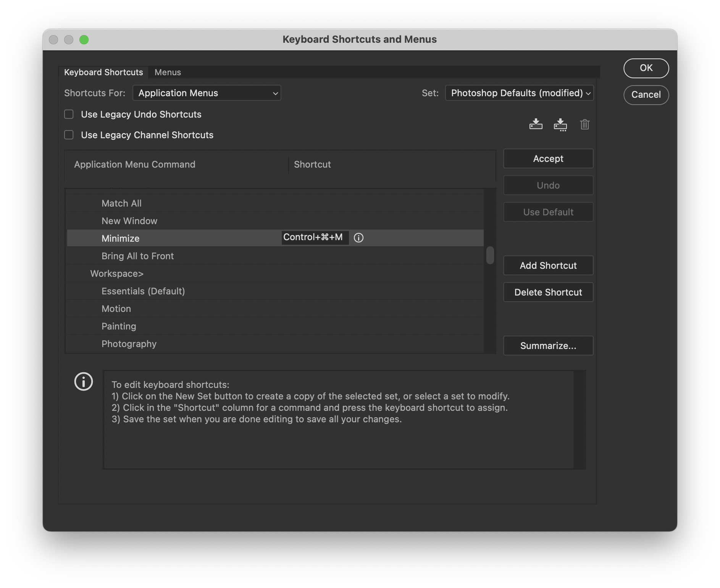Image resolution: width=720 pixels, height=588 pixels.
Task: Click the Use Default button
Action: (x=548, y=212)
